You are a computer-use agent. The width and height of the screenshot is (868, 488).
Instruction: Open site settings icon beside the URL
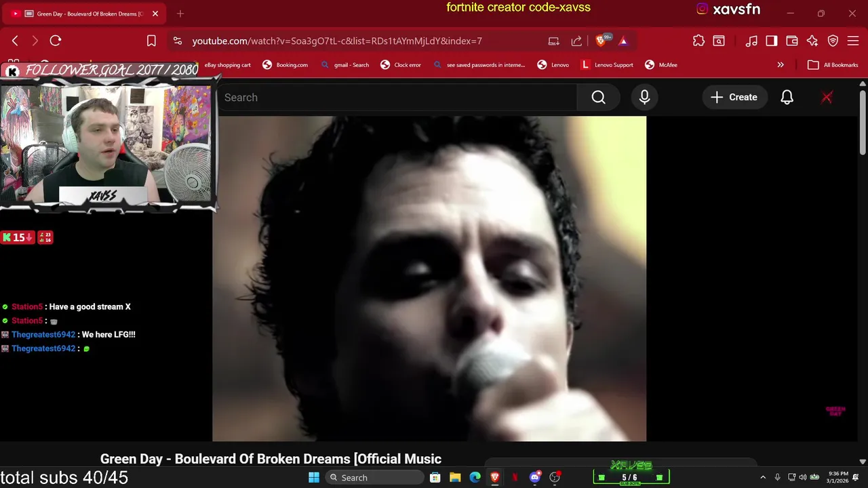point(178,41)
